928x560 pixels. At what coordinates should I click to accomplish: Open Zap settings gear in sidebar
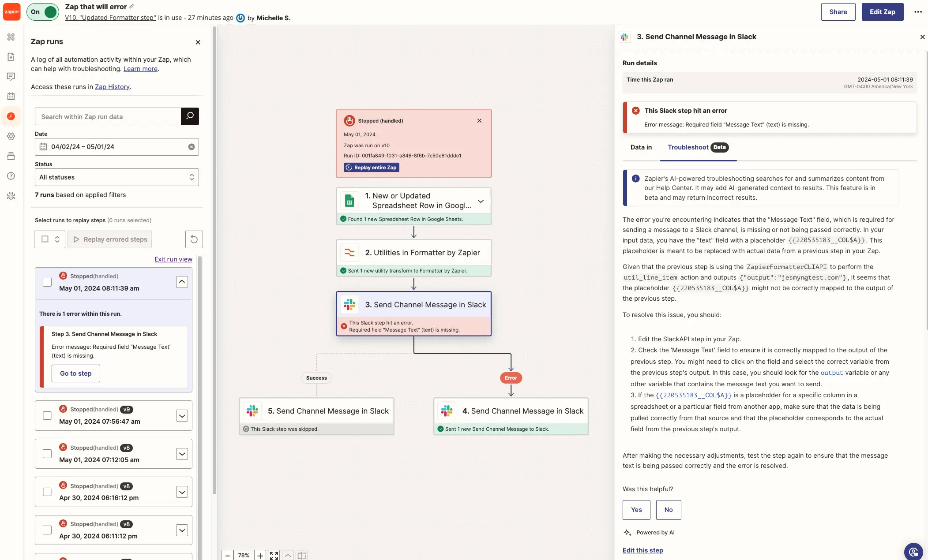11,136
